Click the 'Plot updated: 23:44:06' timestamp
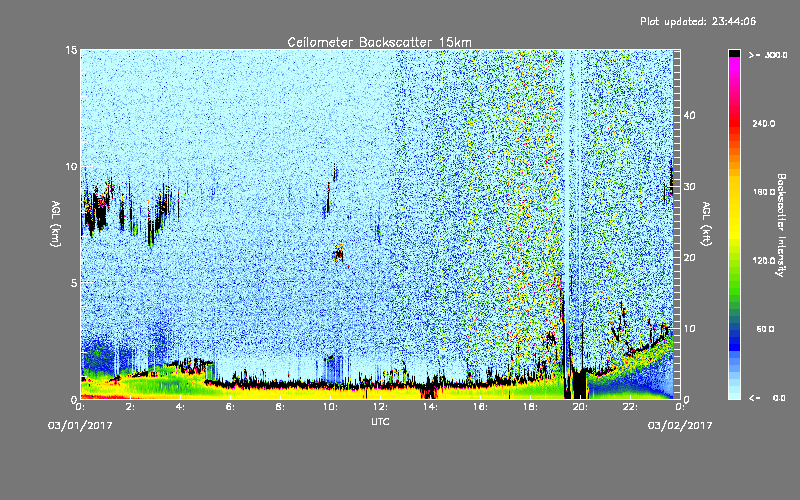The height and width of the screenshot is (500, 800). point(698,21)
